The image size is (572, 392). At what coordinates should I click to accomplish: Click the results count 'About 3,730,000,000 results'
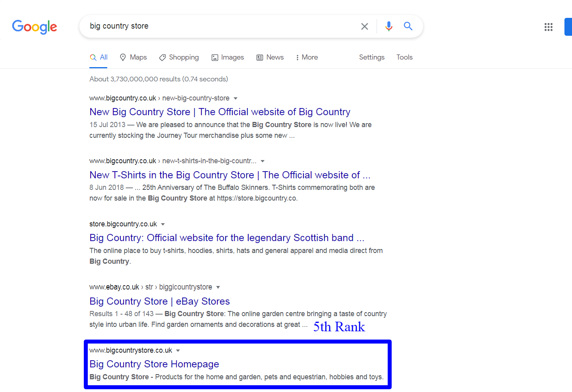(158, 79)
